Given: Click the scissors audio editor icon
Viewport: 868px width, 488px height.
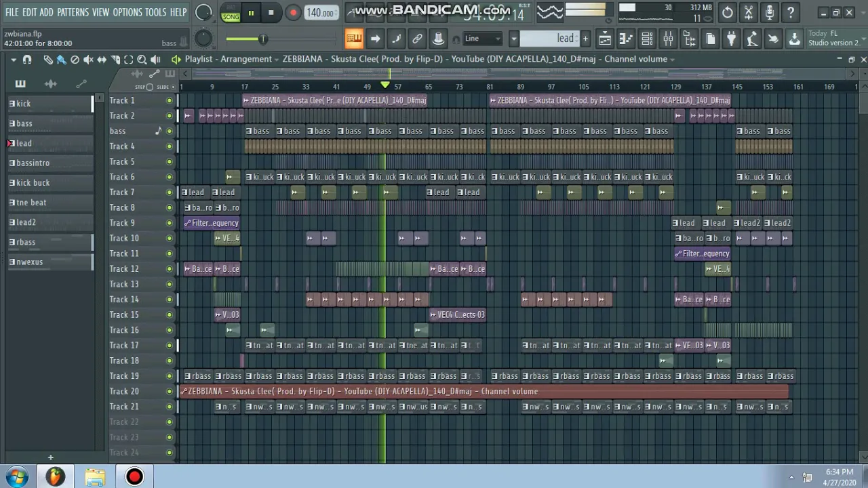Looking at the screenshot, I should pos(749,12).
